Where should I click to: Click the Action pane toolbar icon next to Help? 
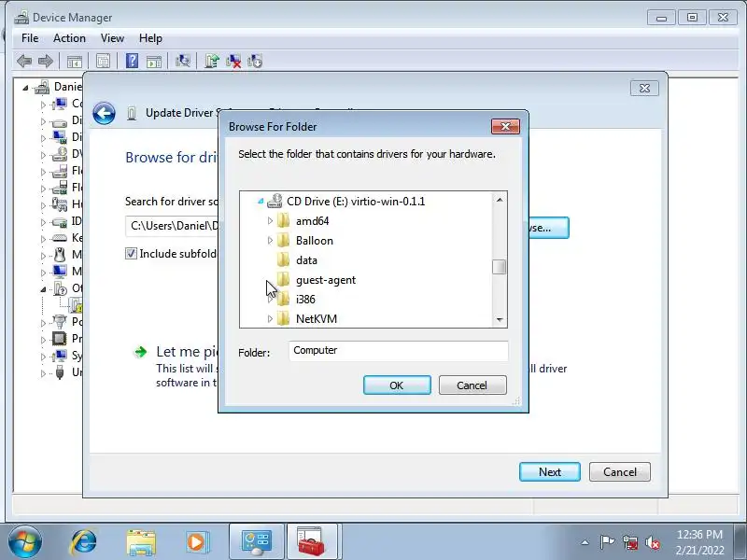click(154, 61)
